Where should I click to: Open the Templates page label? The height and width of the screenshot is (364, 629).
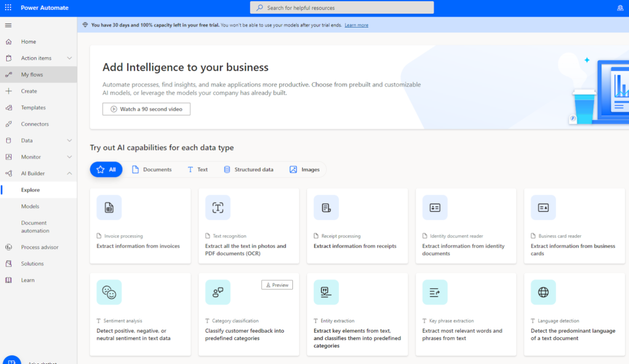tap(33, 107)
